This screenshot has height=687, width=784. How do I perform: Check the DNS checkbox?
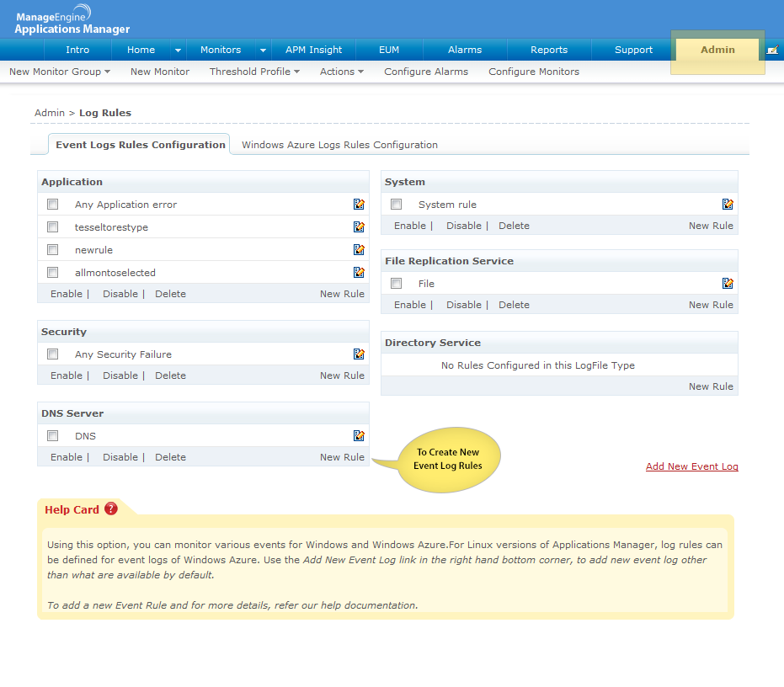pos(52,435)
